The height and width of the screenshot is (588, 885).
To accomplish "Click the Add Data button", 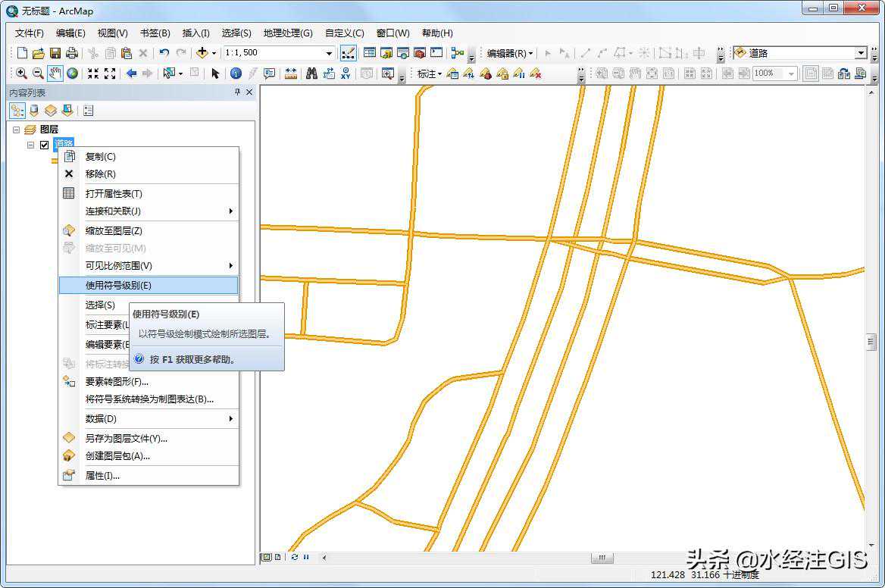I will point(202,53).
